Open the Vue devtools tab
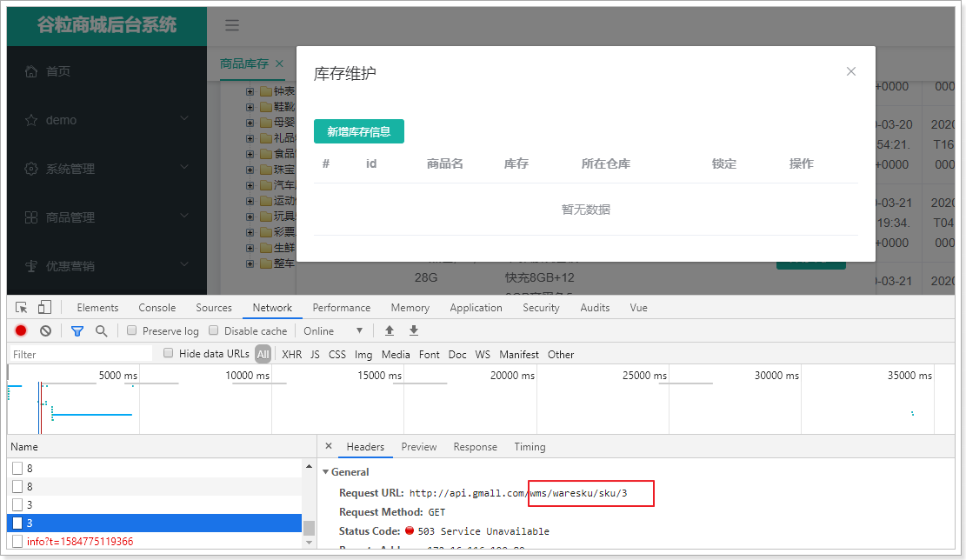This screenshot has width=966, height=560. pyautogui.click(x=638, y=308)
